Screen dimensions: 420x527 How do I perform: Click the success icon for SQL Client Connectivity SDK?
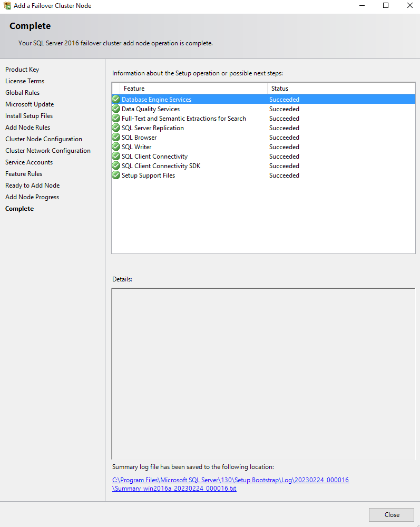116,165
